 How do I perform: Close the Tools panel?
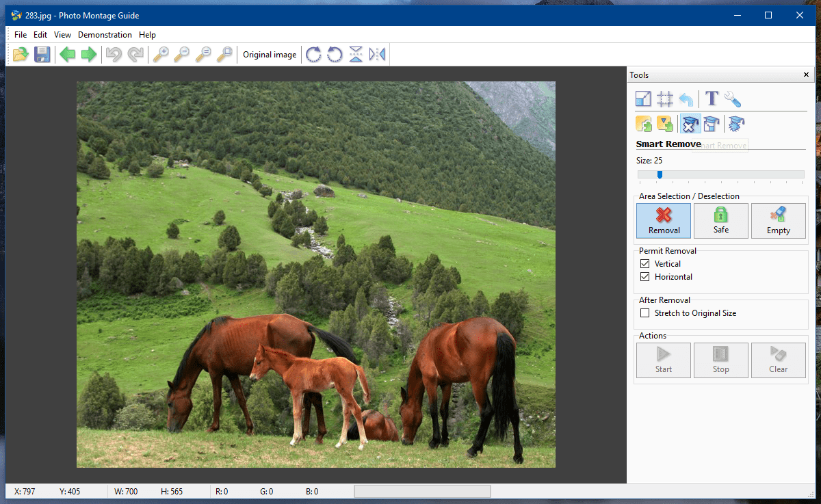tap(806, 75)
